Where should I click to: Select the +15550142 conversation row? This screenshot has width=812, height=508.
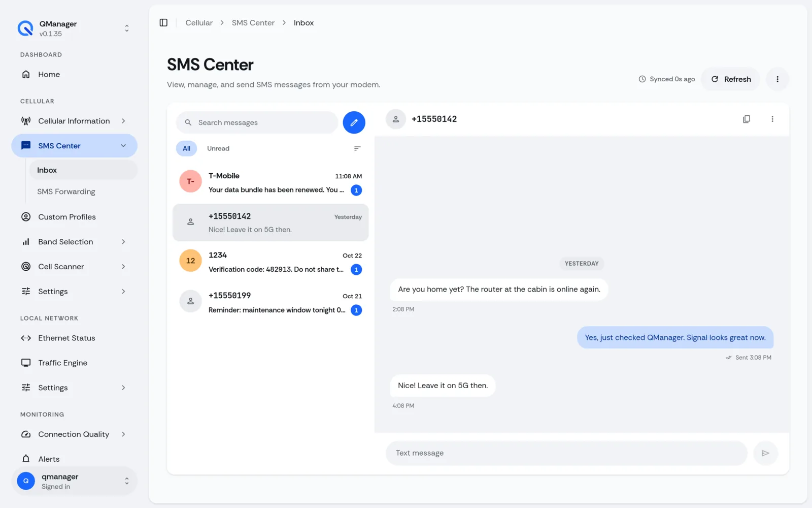tap(270, 223)
